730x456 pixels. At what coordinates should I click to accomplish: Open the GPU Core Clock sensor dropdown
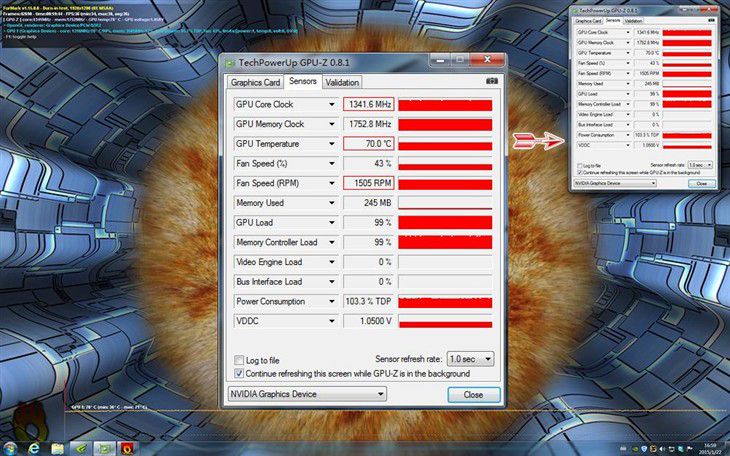331,104
